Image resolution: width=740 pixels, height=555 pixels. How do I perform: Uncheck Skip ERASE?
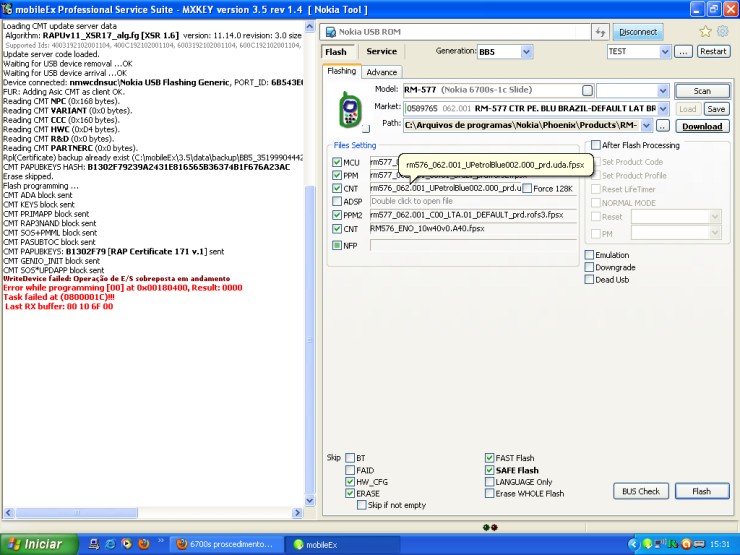tap(350, 493)
